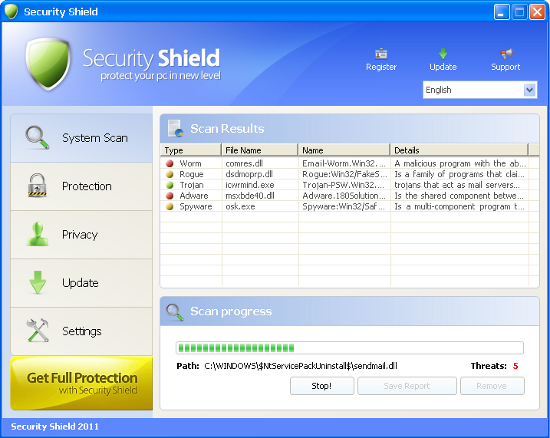
Task: Sort results by File Name column header
Action: pyautogui.click(x=260, y=150)
